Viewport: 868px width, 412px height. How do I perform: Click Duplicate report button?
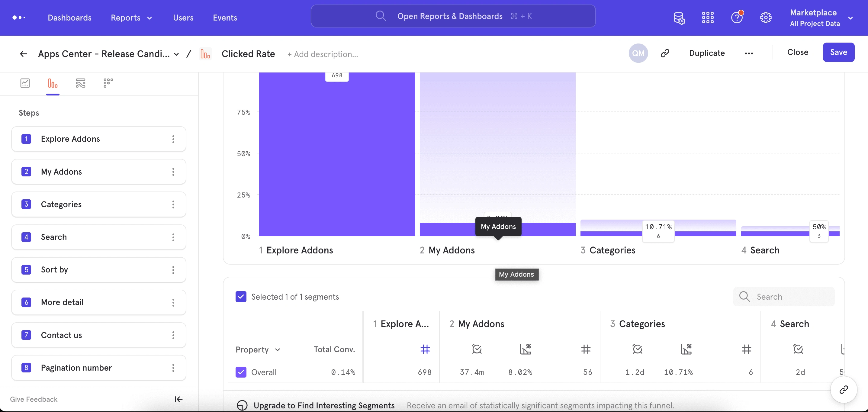(x=707, y=53)
